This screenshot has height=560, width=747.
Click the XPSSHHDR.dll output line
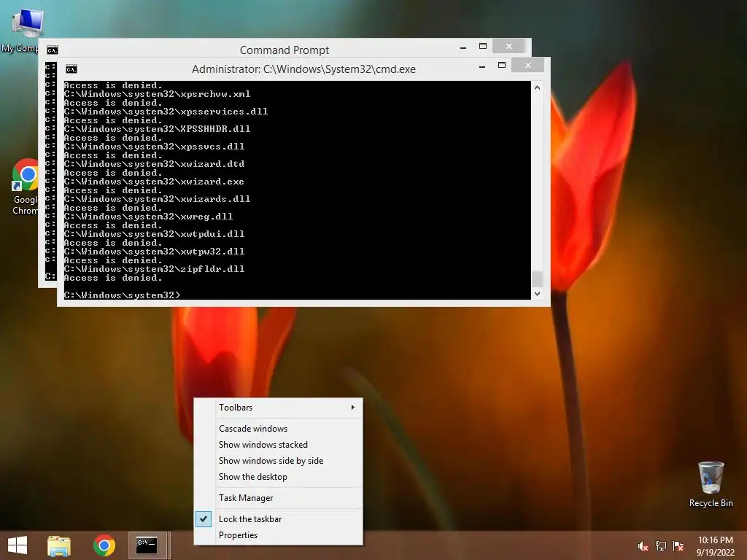click(x=158, y=129)
